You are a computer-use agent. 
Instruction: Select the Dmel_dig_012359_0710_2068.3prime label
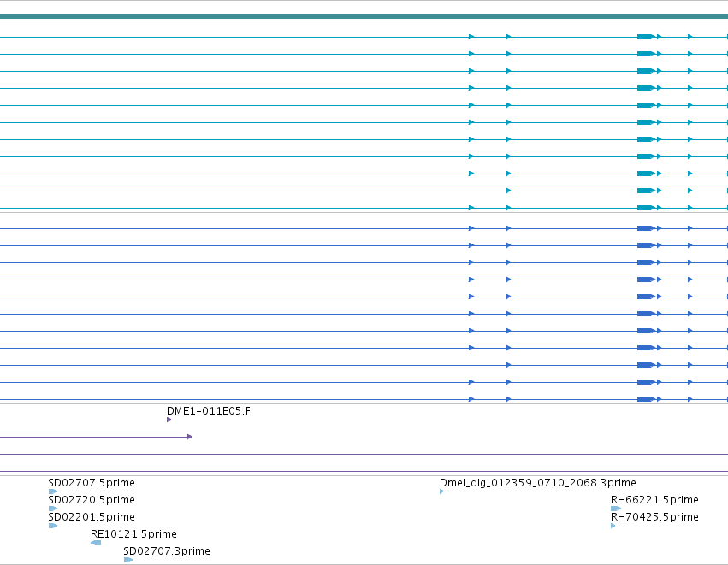point(537,483)
